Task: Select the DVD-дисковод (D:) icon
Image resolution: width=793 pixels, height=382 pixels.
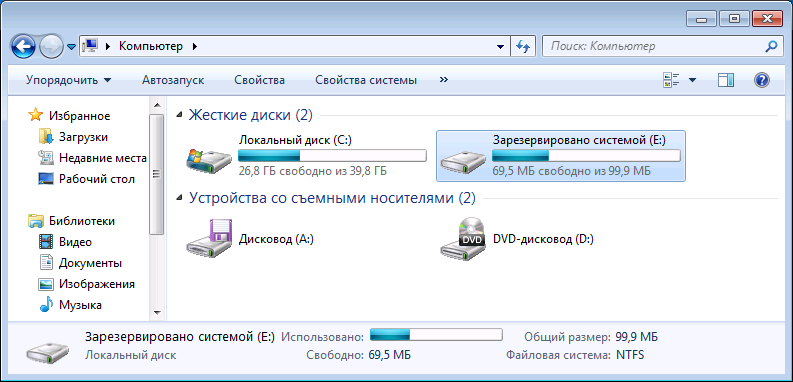Action: (463, 239)
